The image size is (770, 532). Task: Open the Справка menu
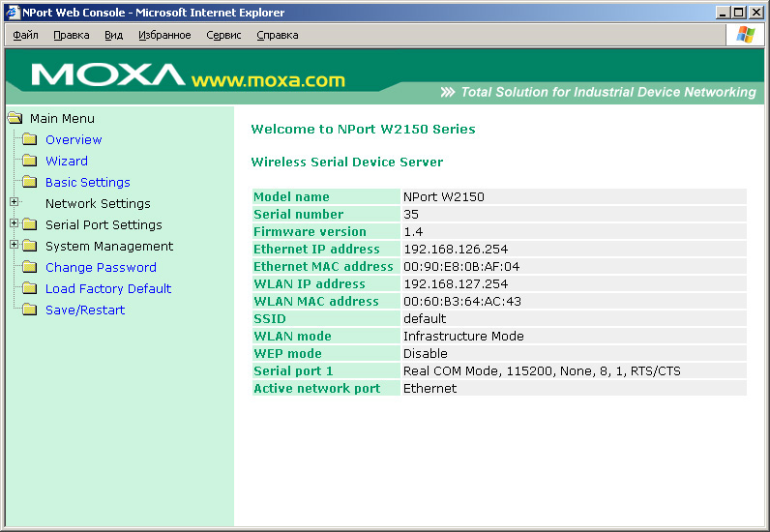pos(278,35)
